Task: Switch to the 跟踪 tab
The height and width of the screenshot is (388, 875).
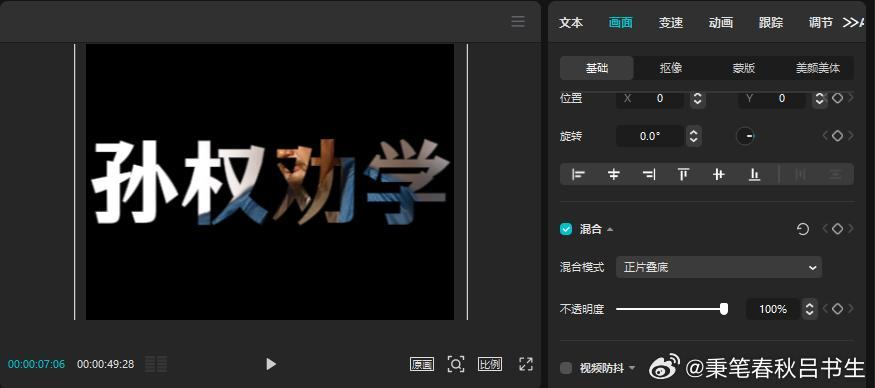Action: coord(771,22)
